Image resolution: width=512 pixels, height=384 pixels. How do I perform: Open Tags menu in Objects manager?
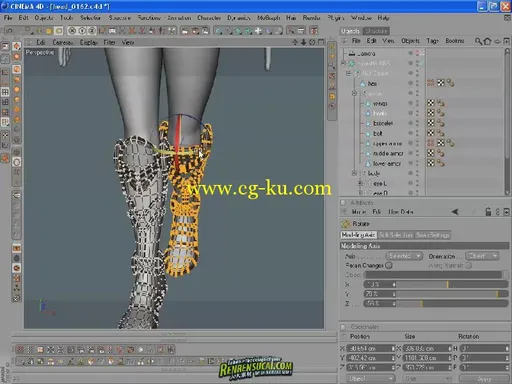pos(432,41)
